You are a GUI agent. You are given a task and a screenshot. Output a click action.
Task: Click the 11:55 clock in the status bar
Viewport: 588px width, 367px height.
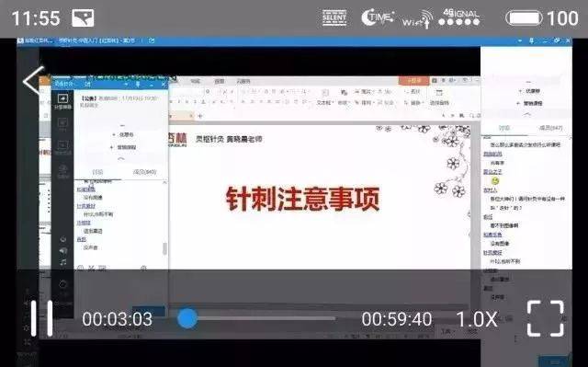coord(36,18)
